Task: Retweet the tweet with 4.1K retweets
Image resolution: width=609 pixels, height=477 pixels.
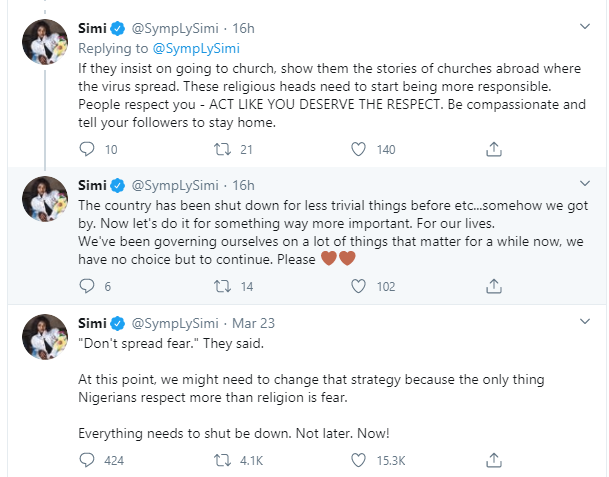Action: pos(224,461)
